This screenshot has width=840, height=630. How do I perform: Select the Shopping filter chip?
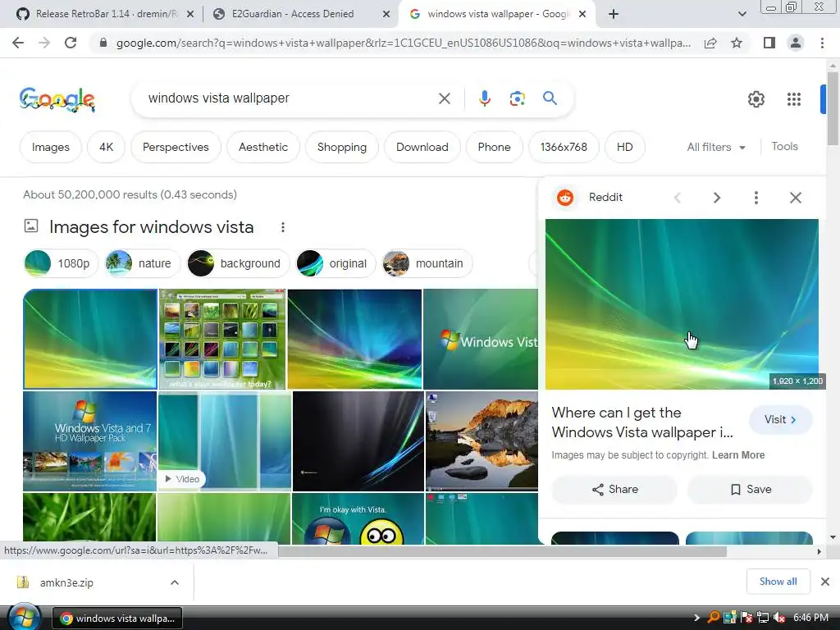[x=342, y=147]
